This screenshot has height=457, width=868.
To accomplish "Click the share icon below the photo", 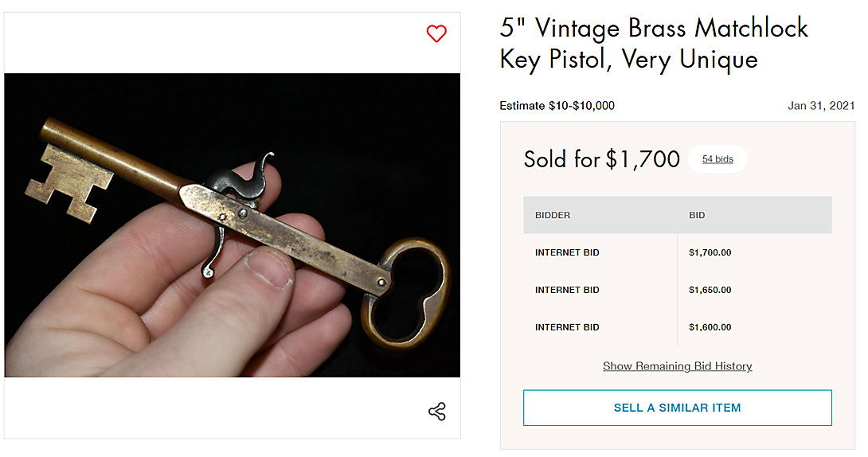I will (x=436, y=412).
